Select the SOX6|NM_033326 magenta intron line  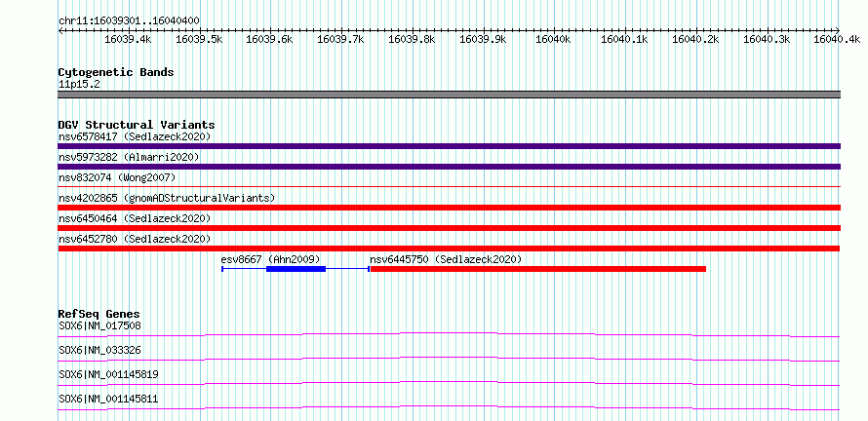click(x=449, y=359)
